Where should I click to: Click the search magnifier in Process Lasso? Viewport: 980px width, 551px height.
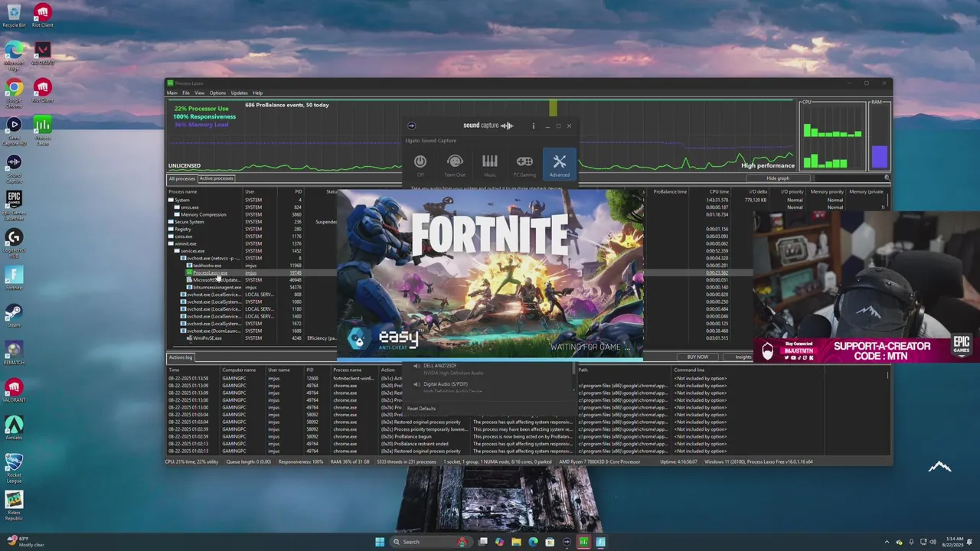[887, 178]
